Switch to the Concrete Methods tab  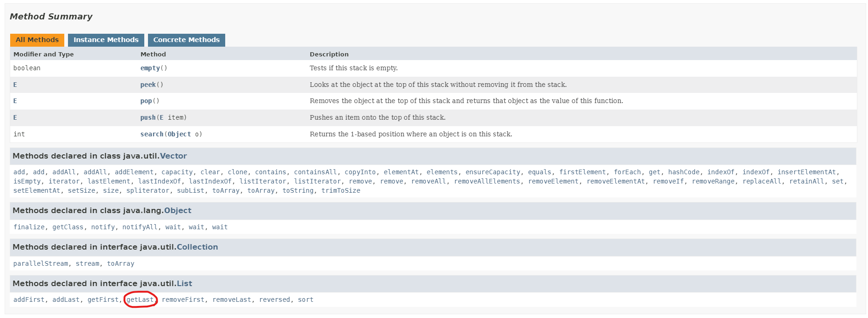[x=186, y=40]
